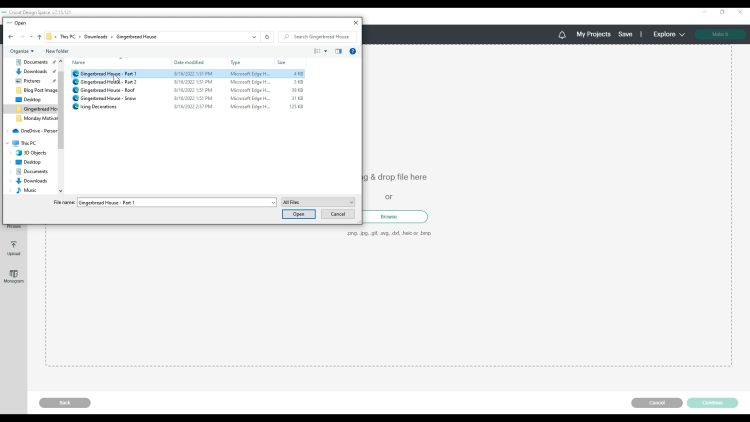This screenshot has height=422, width=750.
Task: Click the Open button
Action: [298, 214]
